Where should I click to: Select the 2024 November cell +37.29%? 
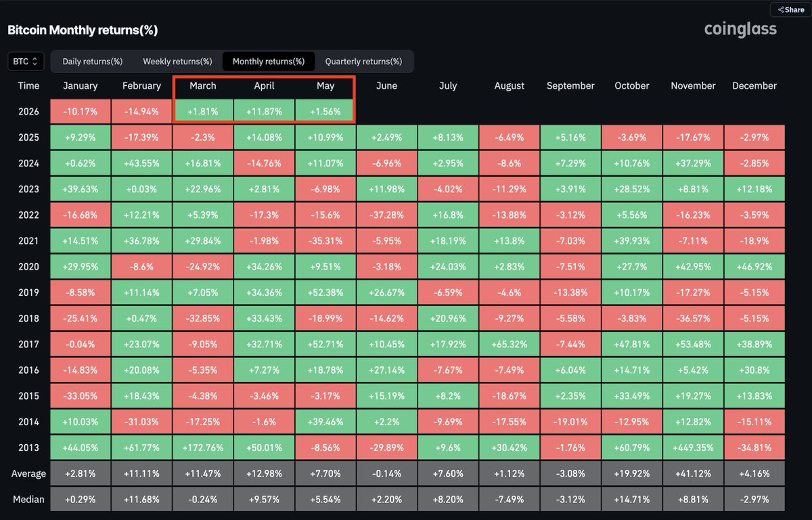(x=693, y=163)
